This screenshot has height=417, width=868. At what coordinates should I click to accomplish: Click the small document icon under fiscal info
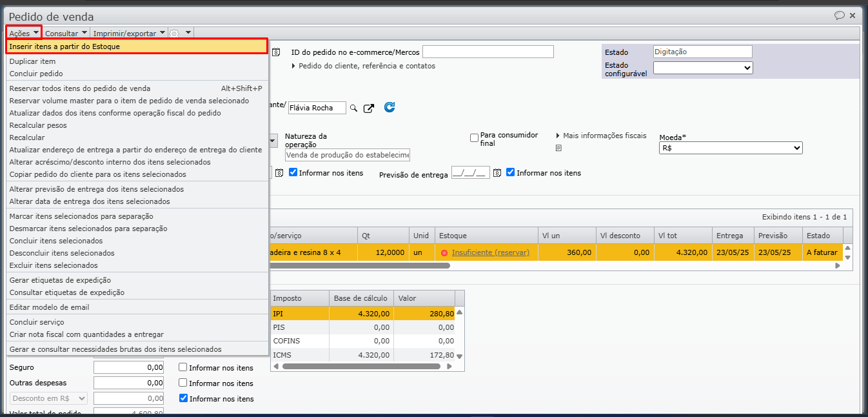click(558, 148)
